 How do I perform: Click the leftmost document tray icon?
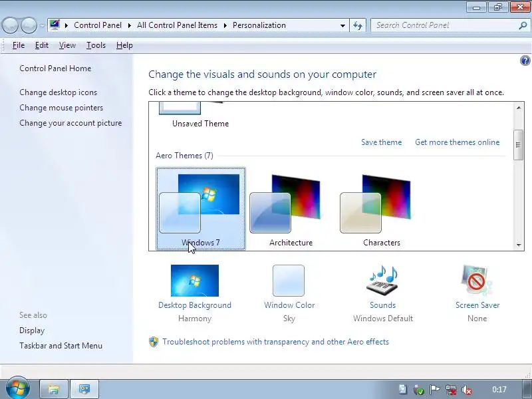coord(403,390)
